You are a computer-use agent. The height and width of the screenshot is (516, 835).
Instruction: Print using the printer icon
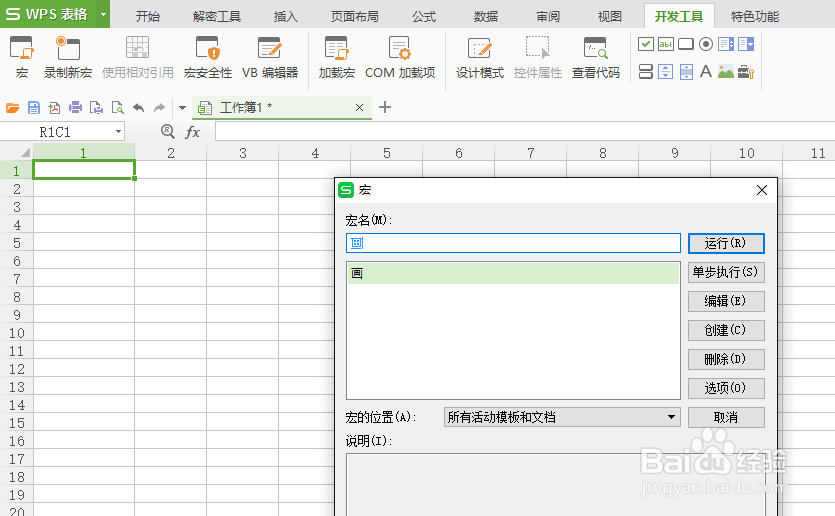(75, 108)
